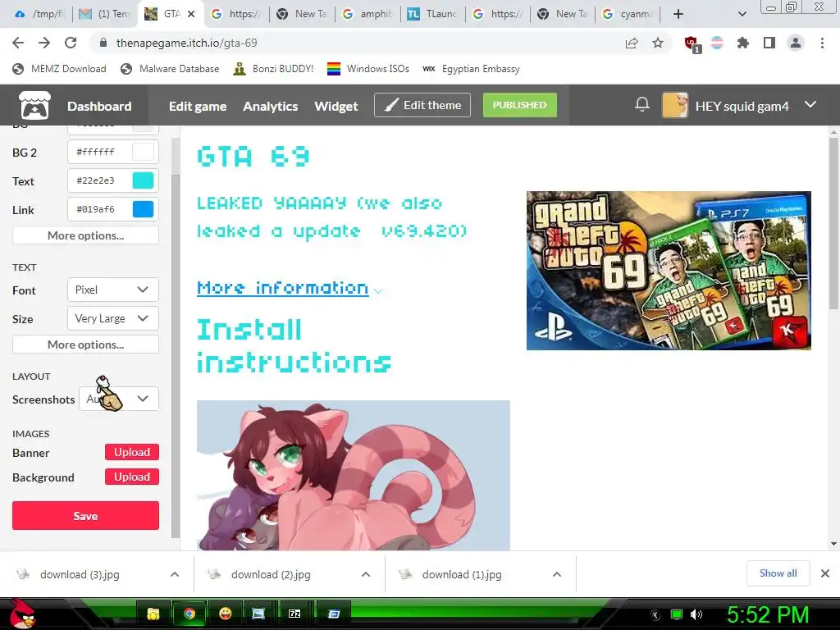Switch to the TLaunc browser tab

433,14
